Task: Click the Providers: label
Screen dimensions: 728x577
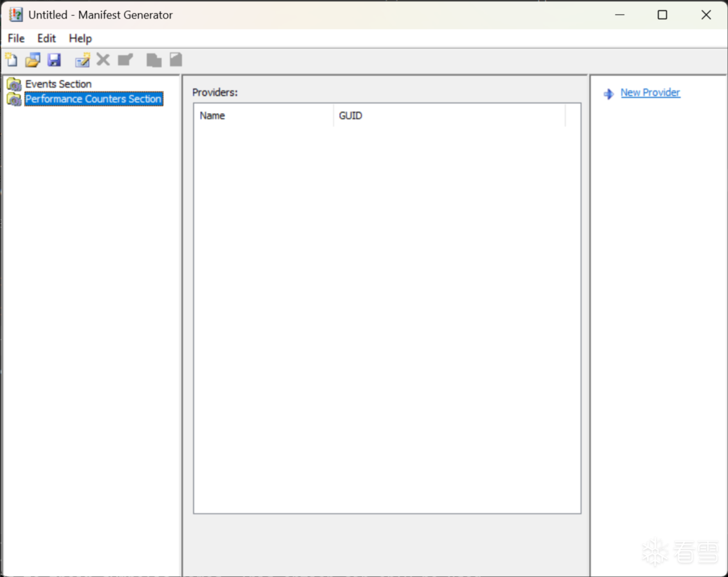Action: [215, 92]
